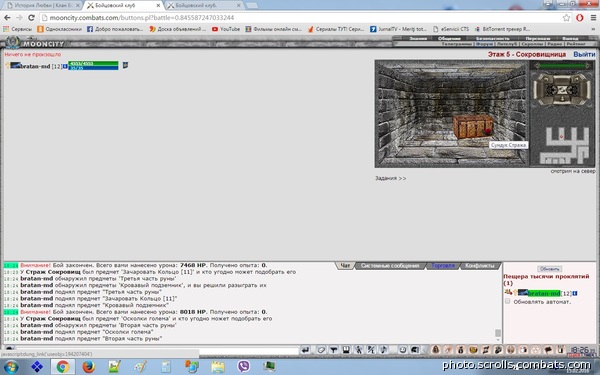This screenshot has height=375, width=600.
Task: Open Viber from the Windows taskbar
Action: [x=243, y=367]
